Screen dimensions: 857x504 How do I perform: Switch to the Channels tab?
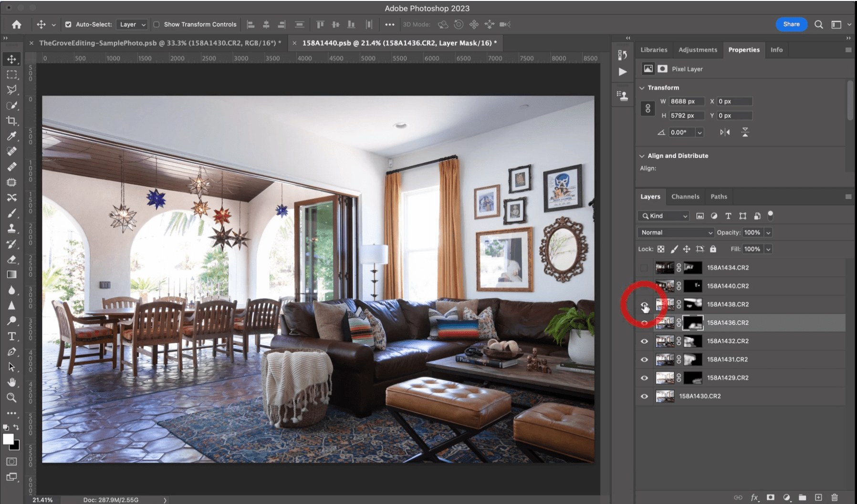(x=685, y=196)
